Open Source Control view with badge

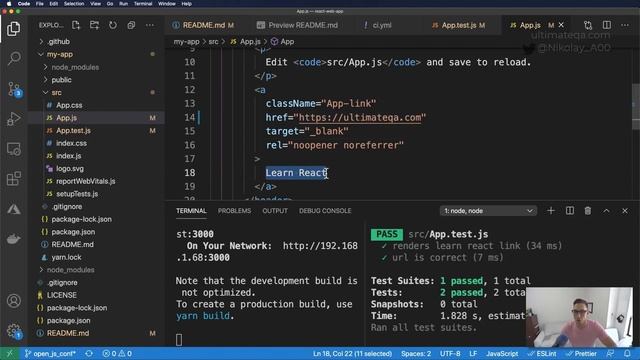14,89
